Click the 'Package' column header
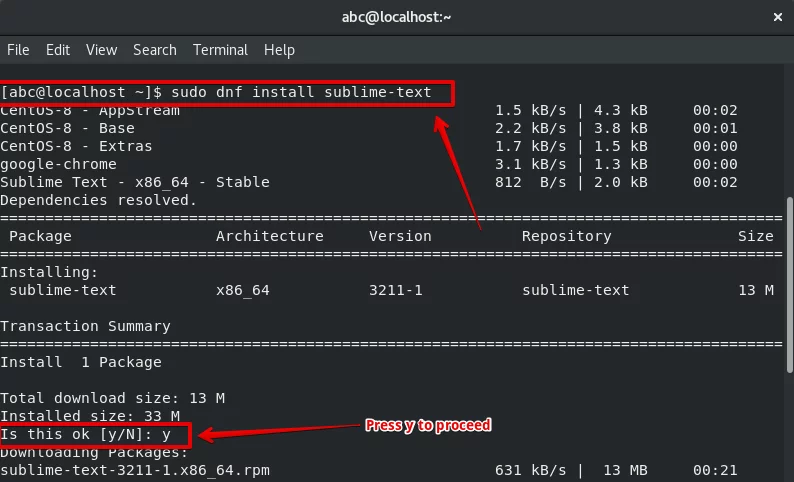Image resolution: width=794 pixels, height=482 pixels. pos(41,236)
